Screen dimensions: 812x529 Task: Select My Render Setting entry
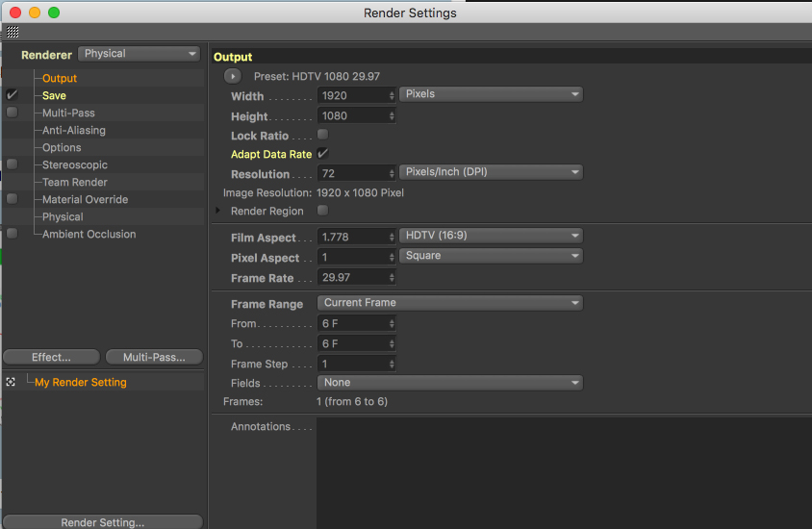pos(80,382)
